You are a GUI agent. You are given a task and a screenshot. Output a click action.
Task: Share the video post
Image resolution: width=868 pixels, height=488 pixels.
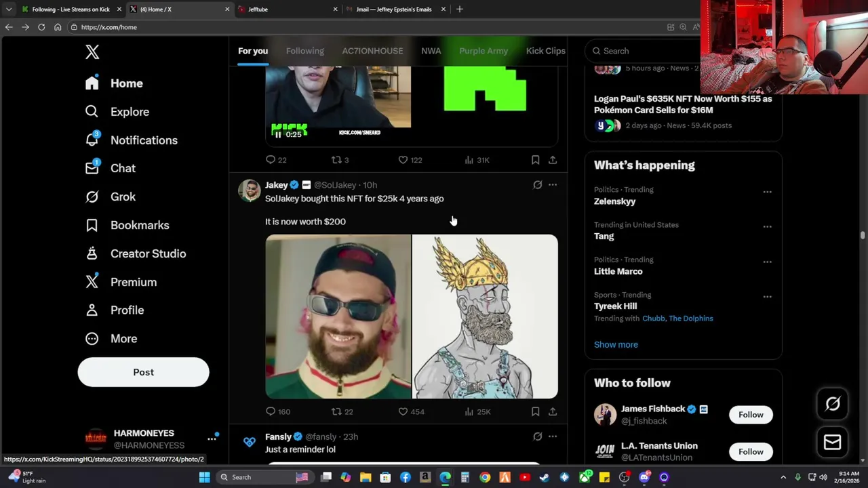click(553, 160)
